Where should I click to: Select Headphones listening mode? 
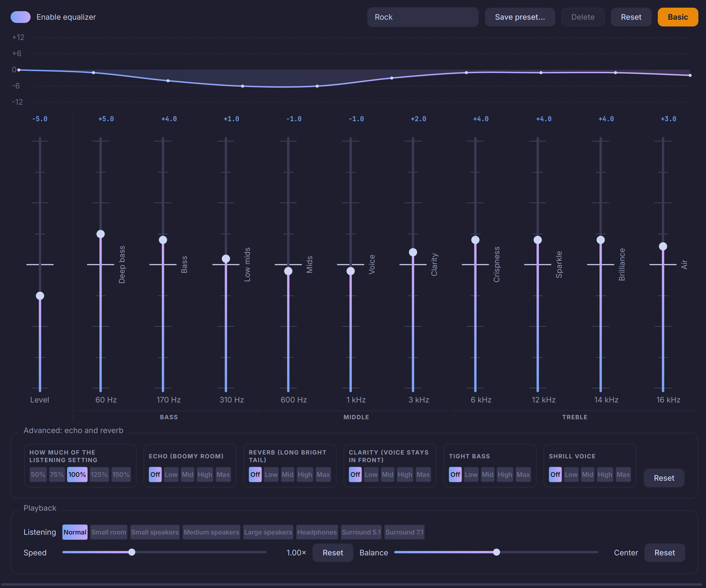317,532
